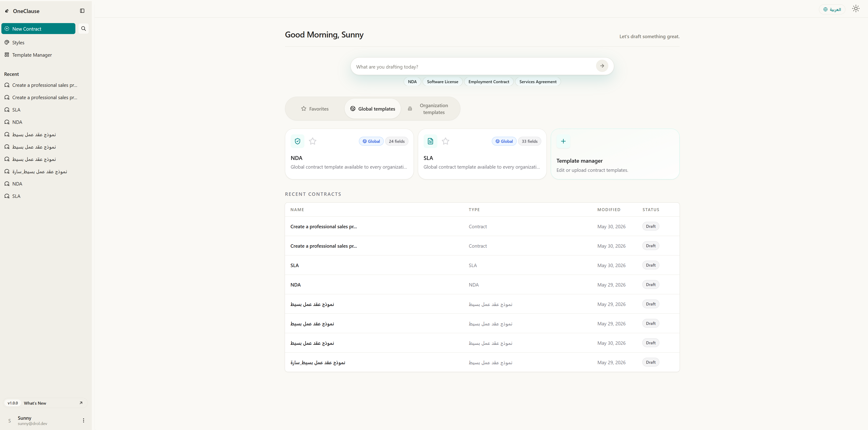The width and height of the screenshot is (868, 430).
Task: Click the STATUS column header
Action: click(x=651, y=210)
